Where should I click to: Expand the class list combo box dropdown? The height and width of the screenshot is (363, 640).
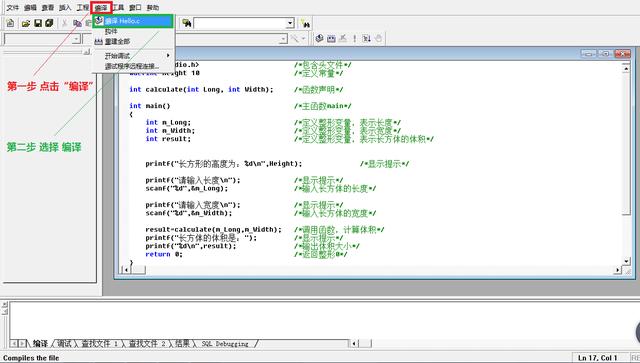76,39
